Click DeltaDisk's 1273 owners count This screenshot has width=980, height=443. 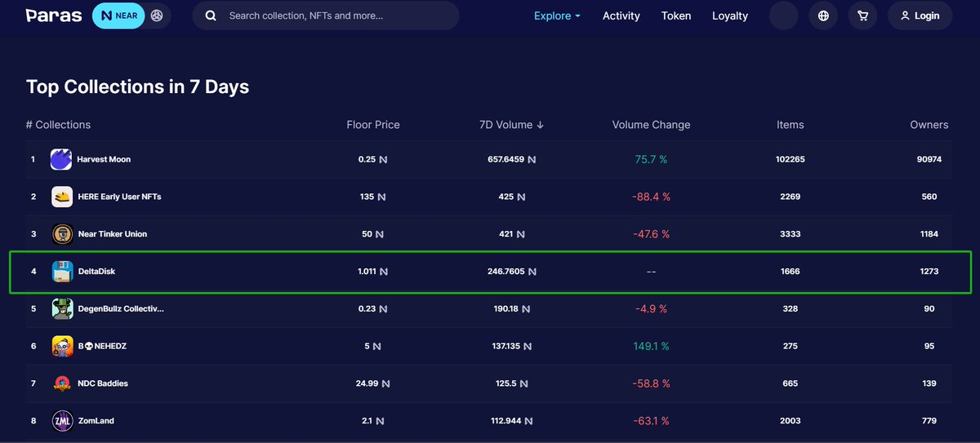point(929,271)
